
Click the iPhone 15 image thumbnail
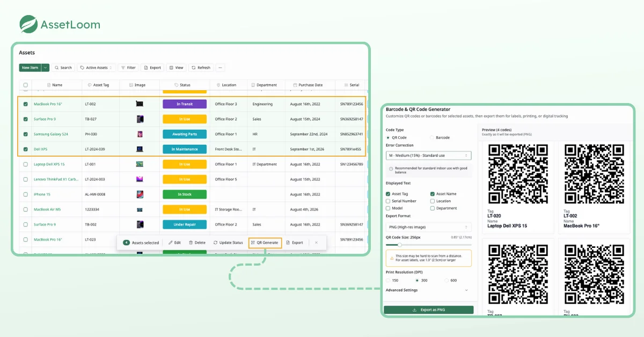pos(140,194)
